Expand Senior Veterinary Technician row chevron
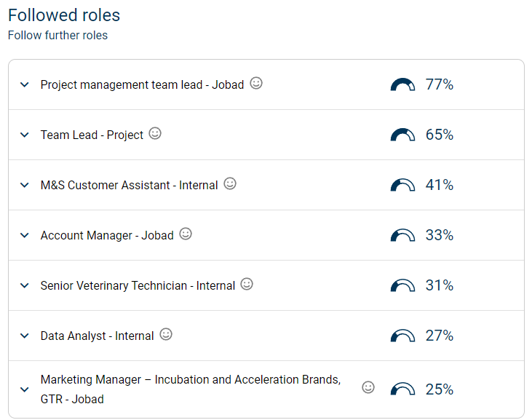Screen dimensions: 532x420 point(25,286)
